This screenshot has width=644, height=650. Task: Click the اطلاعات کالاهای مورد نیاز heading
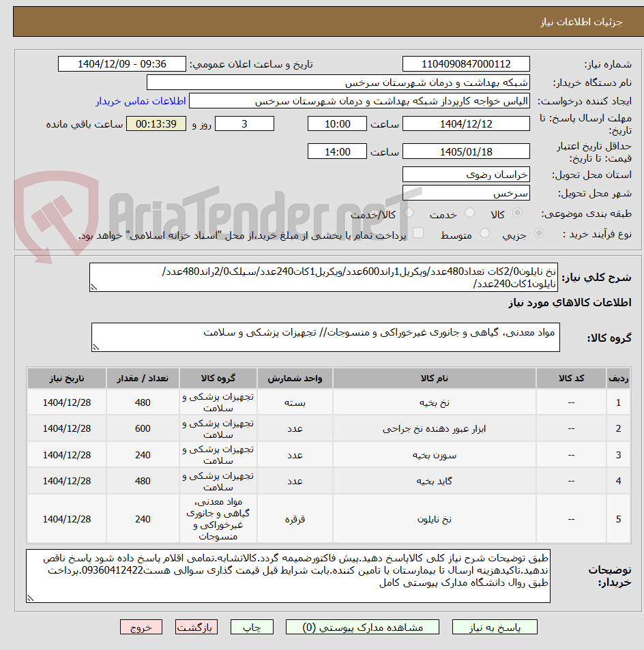click(570, 303)
